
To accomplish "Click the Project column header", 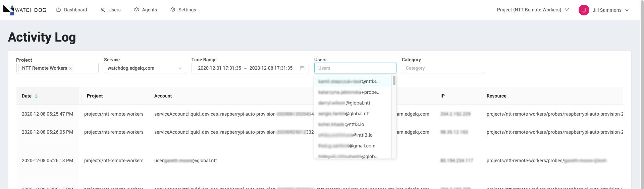I will click(x=95, y=96).
